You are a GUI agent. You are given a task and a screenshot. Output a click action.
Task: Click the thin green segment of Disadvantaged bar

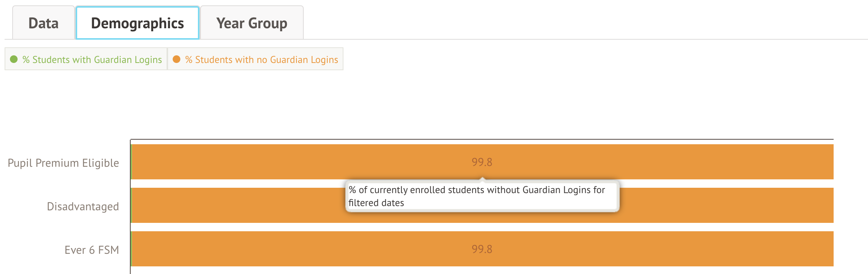pyautogui.click(x=131, y=205)
